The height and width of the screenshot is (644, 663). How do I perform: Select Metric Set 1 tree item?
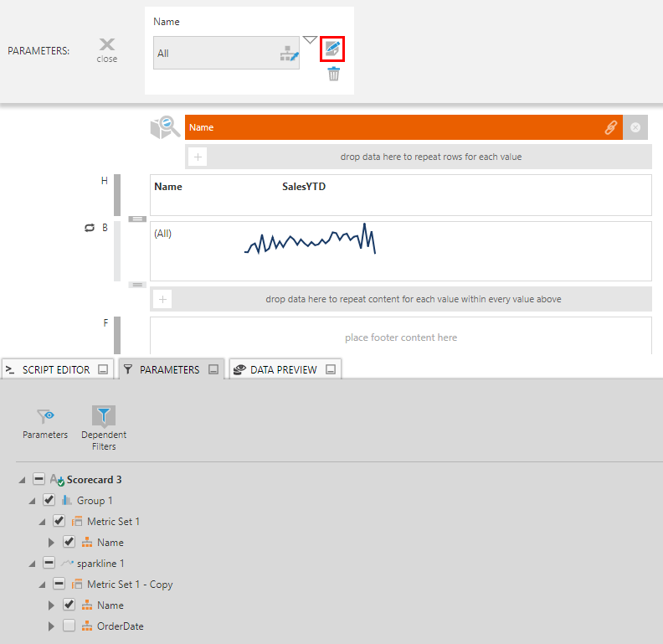click(113, 521)
